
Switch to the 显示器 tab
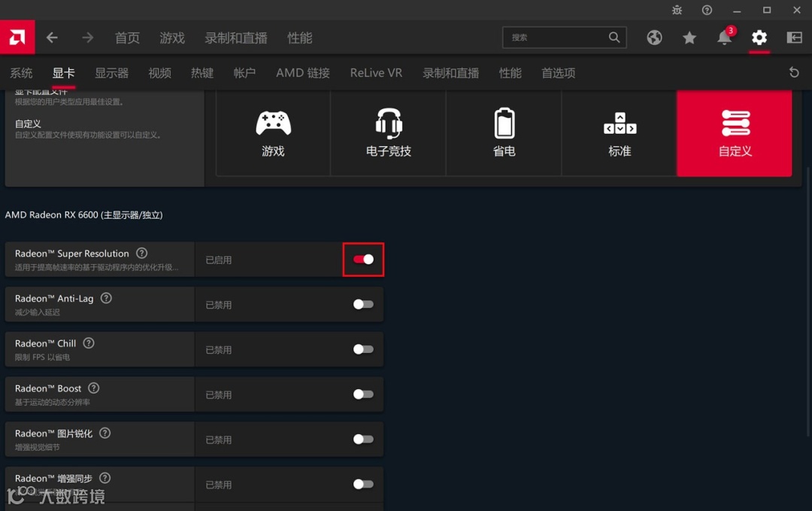[111, 73]
